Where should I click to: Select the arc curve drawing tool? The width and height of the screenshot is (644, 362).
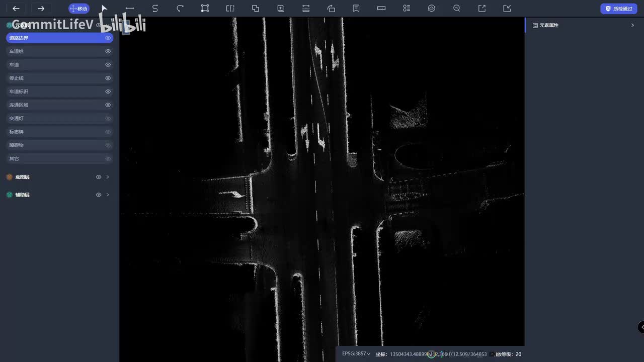click(x=180, y=9)
